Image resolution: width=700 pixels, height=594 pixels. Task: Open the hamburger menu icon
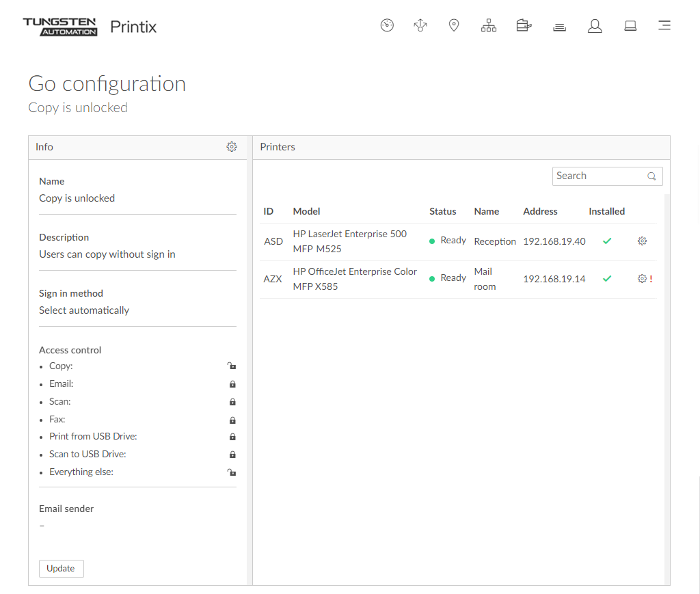coord(664,26)
